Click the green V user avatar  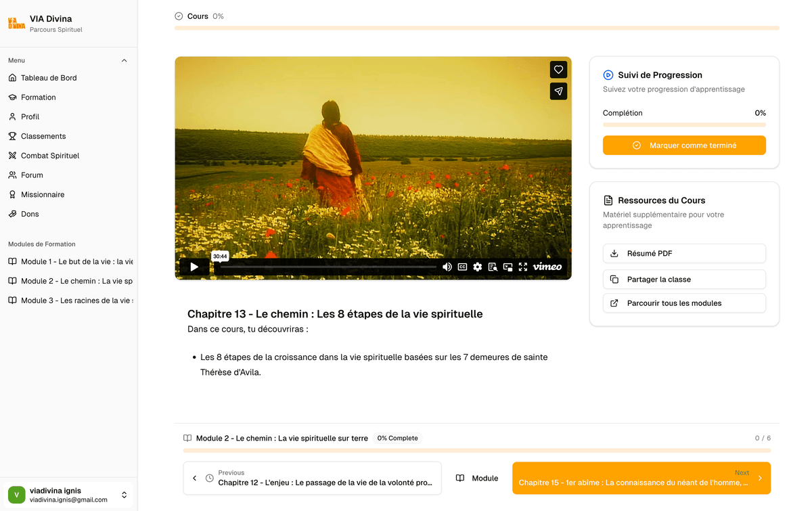16,495
